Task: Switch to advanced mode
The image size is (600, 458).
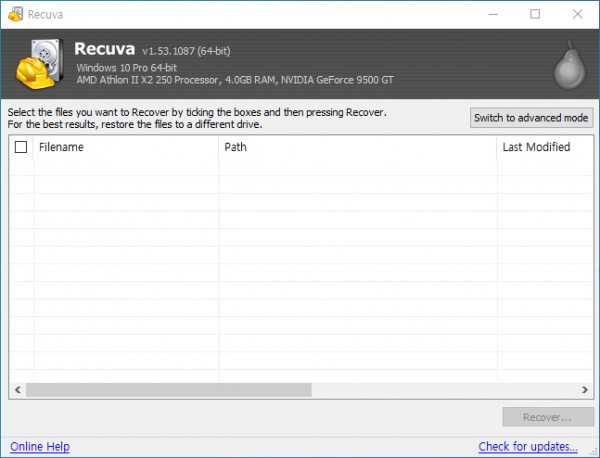Action: coord(531,117)
